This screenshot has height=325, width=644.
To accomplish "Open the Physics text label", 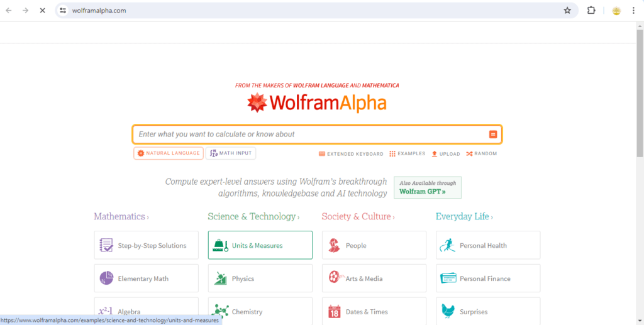I will pos(243,278).
